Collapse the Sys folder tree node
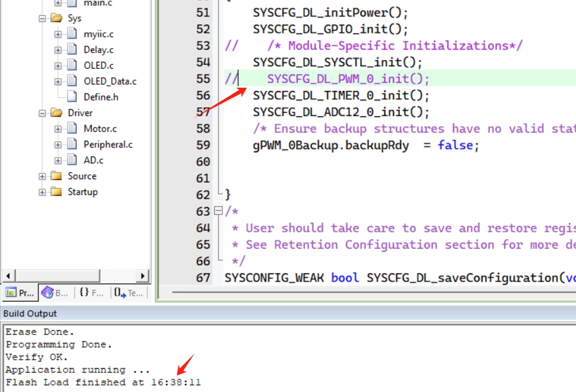This screenshot has width=576, height=392. pyautogui.click(x=42, y=18)
